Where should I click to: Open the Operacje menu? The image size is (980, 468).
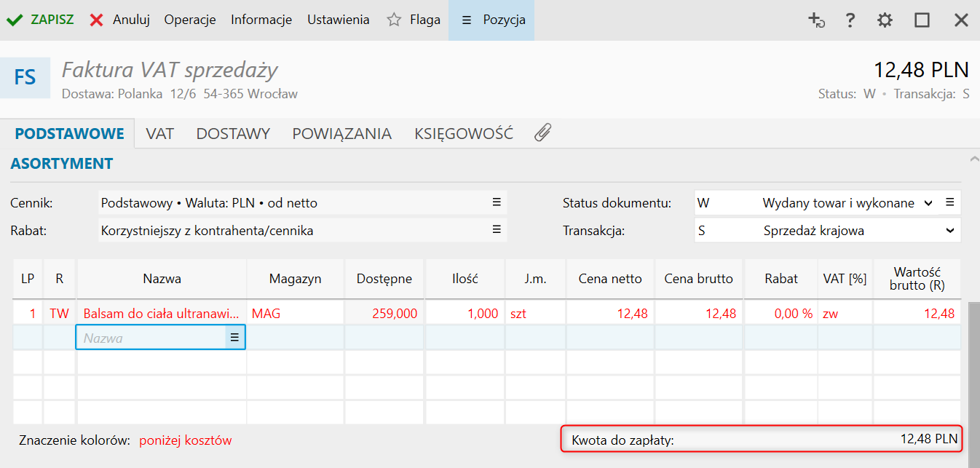pos(190,20)
